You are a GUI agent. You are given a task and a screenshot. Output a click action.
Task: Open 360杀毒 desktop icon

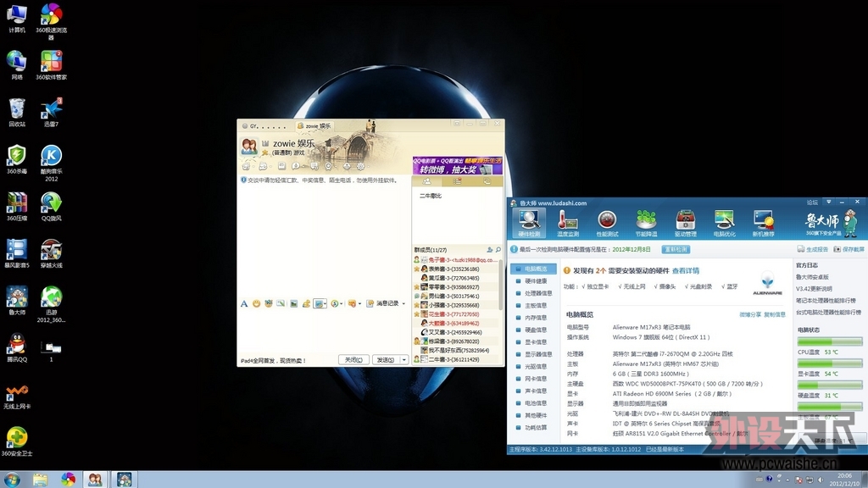coord(17,159)
